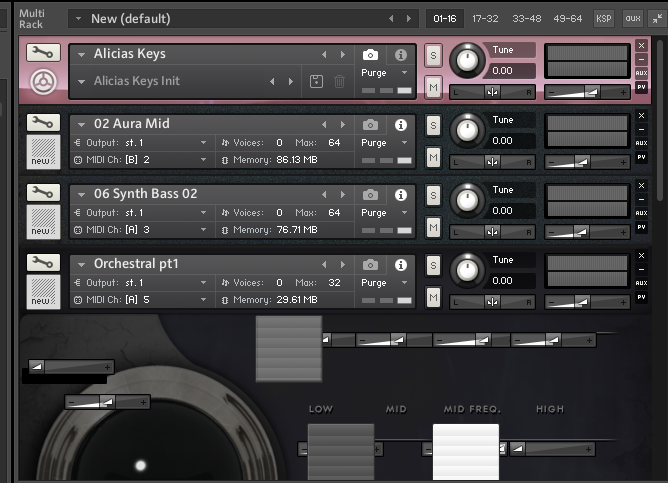Viewport: 668px width, 483px height.
Task: Expand the 06 Synth Bass 02 name menu
Action: (81, 195)
